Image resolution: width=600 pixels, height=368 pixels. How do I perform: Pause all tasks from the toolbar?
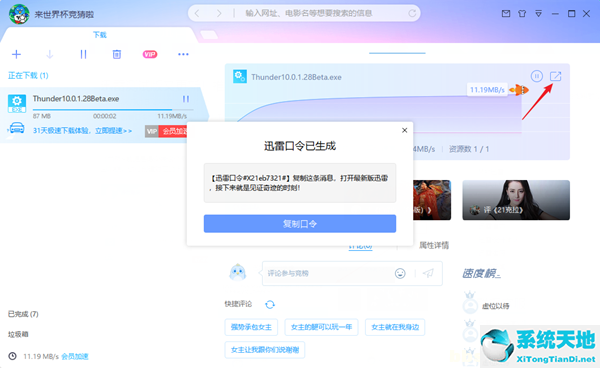83,54
